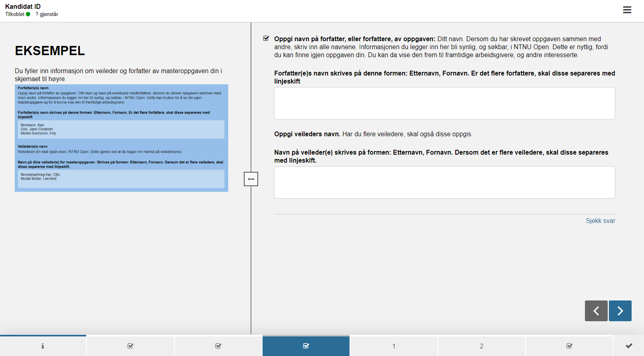Click the pane resize double-arrow handle

click(x=251, y=179)
